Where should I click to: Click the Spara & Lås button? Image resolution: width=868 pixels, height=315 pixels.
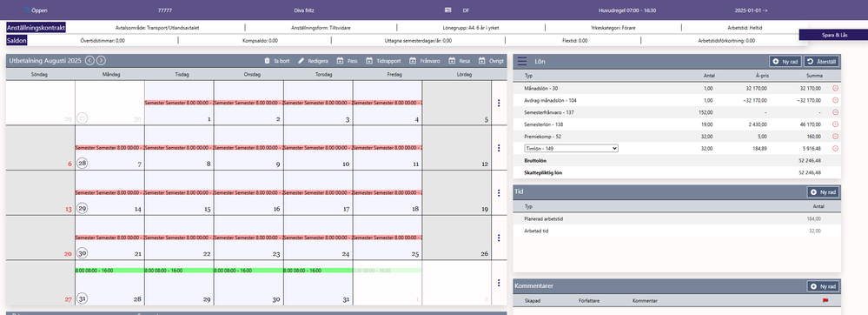point(833,35)
